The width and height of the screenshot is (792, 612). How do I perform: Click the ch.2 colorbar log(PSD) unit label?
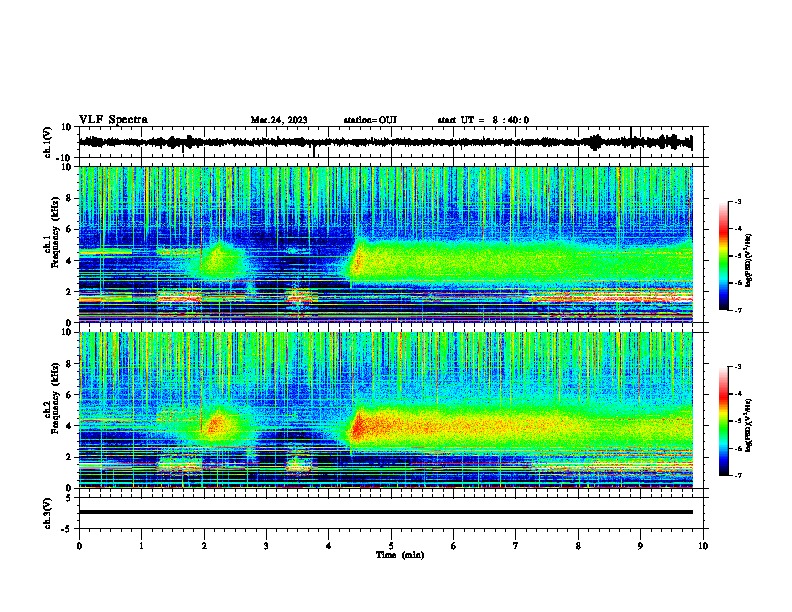pos(748,426)
